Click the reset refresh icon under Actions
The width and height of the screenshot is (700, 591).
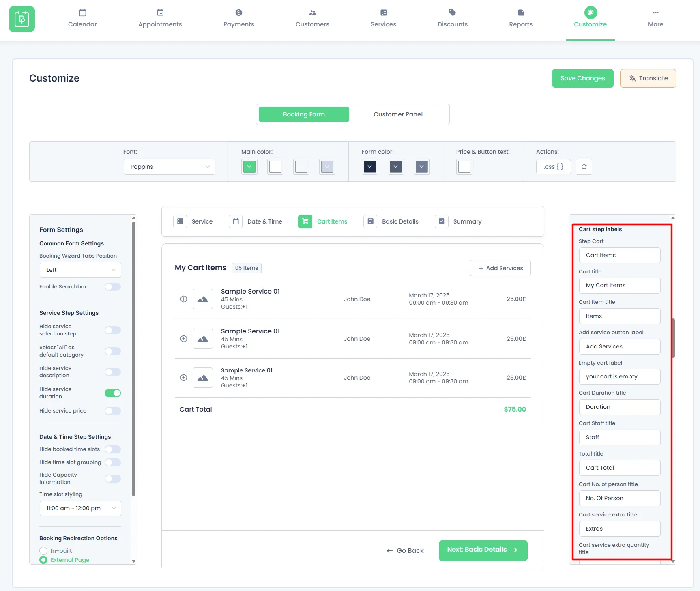click(584, 167)
